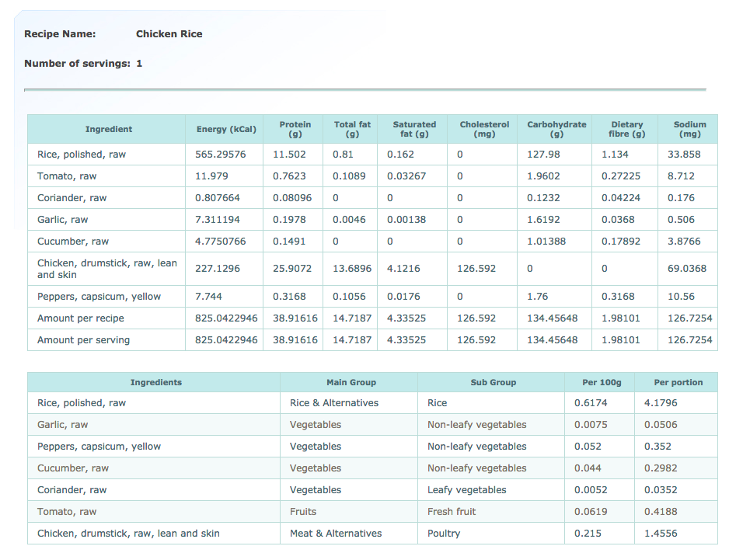Select the Meat & Alternatives group cell

click(x=336, y=534)
